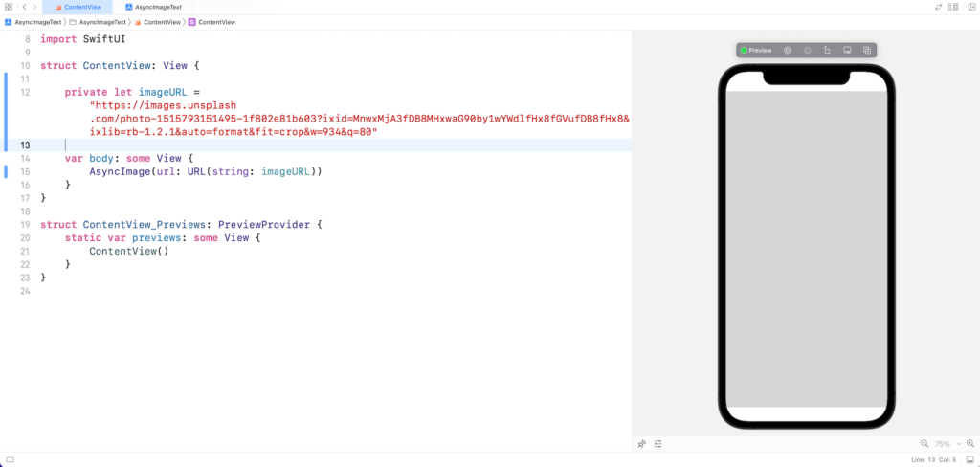The image size is (980, 467).
Task: Open the AsyncImageText project breadcrumb
Action: 33,22
